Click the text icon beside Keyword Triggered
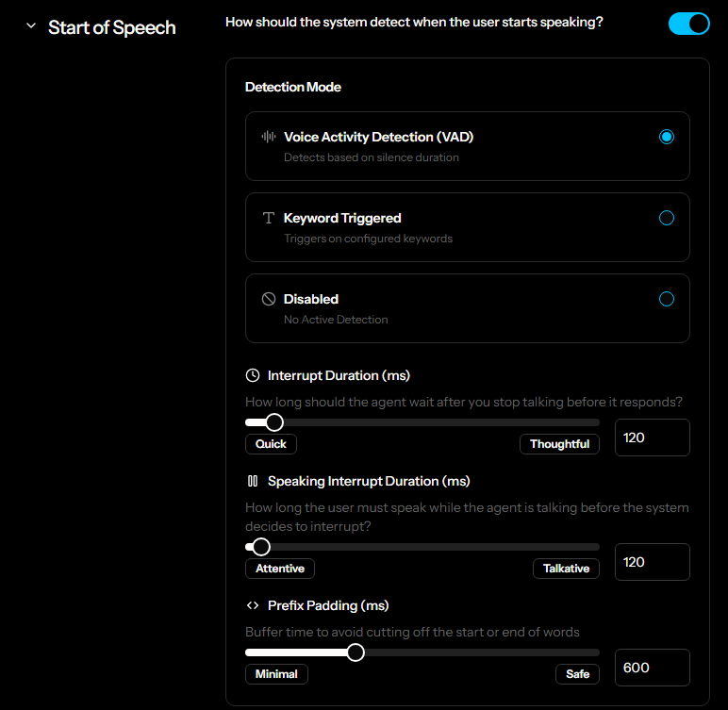Screen dimensions: 728x710 (x=269, y=218)
